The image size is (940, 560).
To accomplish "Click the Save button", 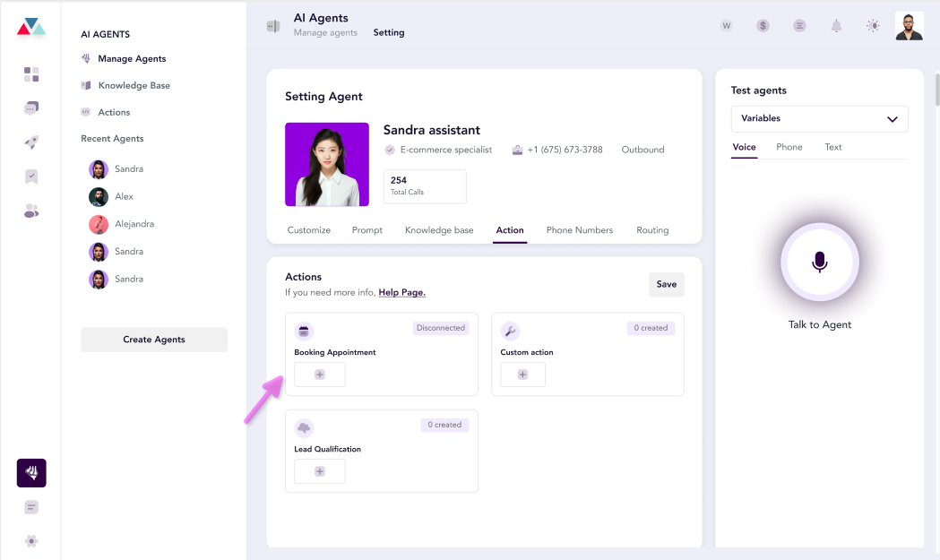I will pyautogui.click(x=666, y=284).
